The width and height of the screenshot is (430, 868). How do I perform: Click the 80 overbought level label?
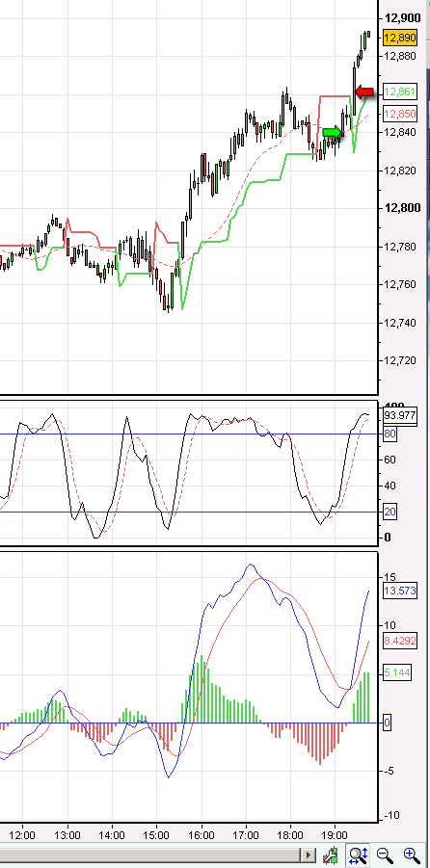tap(390, 434)
